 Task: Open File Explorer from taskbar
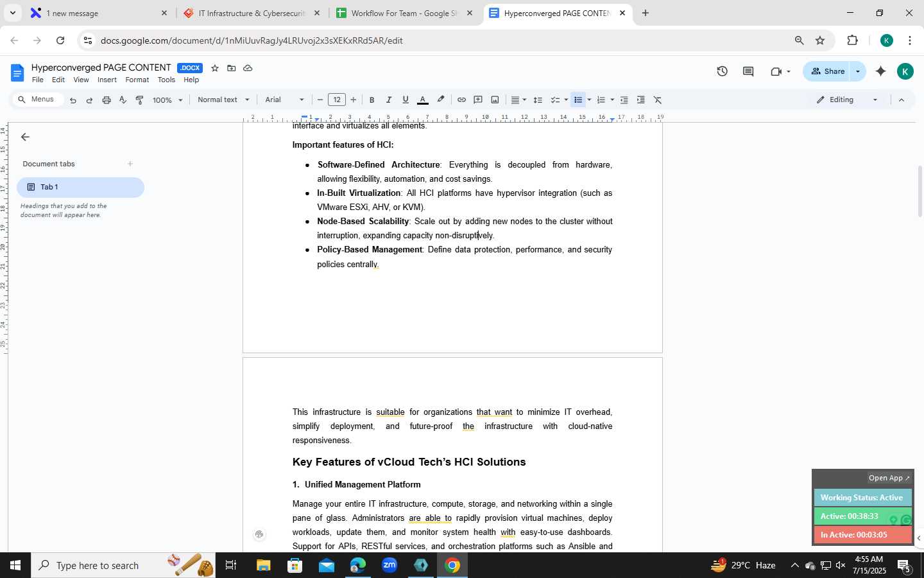pos(264,566)
